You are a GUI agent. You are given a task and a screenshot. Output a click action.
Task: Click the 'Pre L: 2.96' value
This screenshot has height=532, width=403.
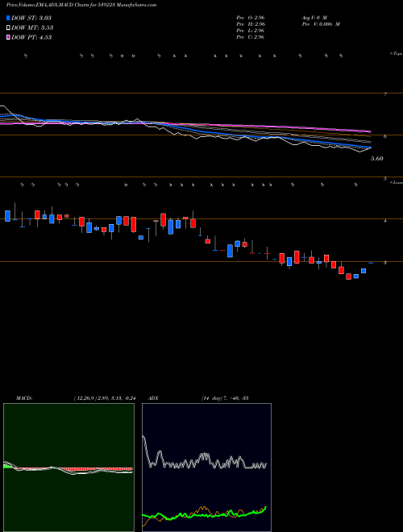[251, 31]
